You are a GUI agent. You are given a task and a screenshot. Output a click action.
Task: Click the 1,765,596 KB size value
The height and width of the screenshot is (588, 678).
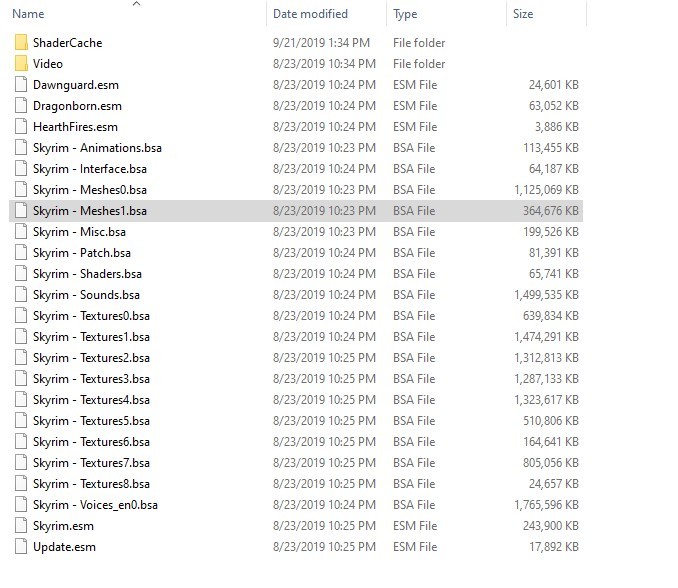[x=547, y=505]
